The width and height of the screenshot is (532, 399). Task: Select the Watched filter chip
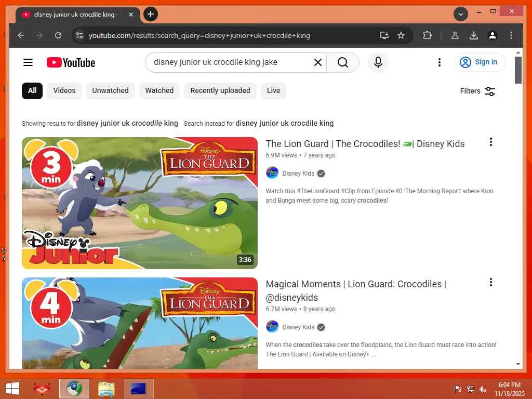(159, 90)
